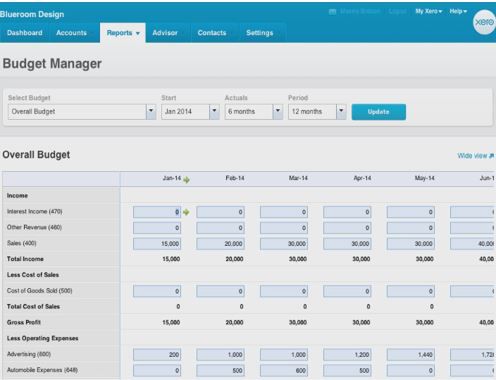Click the Advertising Feb-14 field with 1,000
The width and height of the screenshot is (496, 380).
(x=220, y=355)
